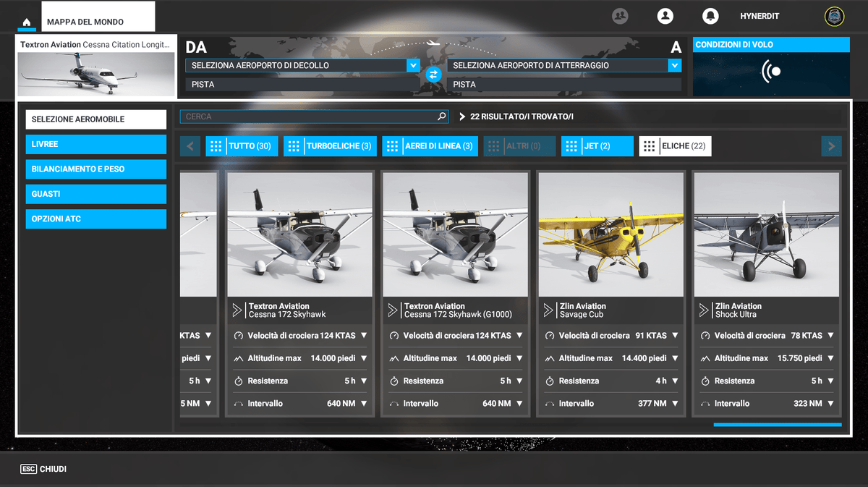Click the Cessna Citation Longitude preview image
868x487 pixels.
tap(96, 74)
